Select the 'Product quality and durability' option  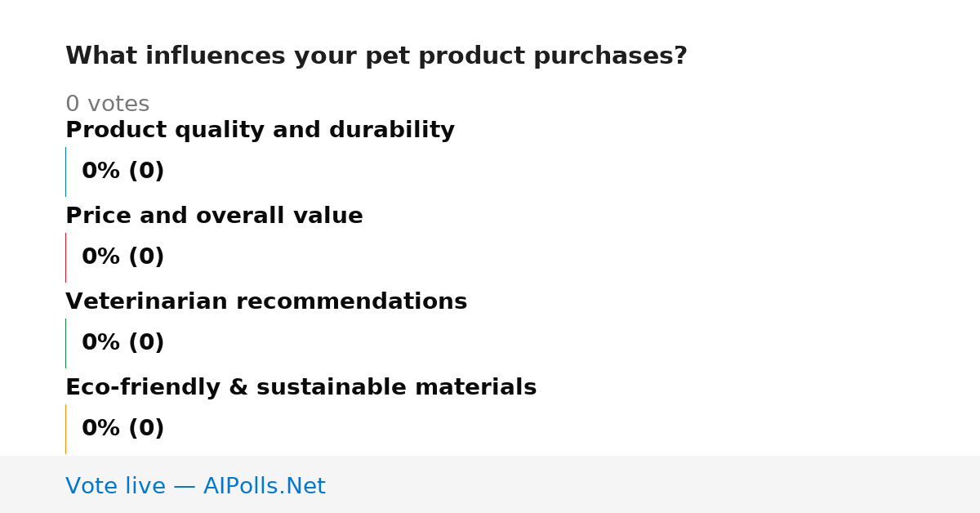pyautogui.click(x=260, y=131)
